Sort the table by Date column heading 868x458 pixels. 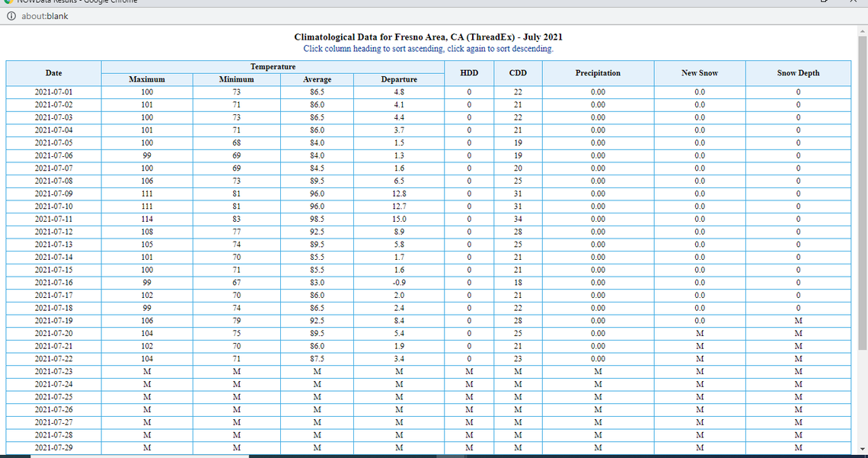click(x=53, y=72)
